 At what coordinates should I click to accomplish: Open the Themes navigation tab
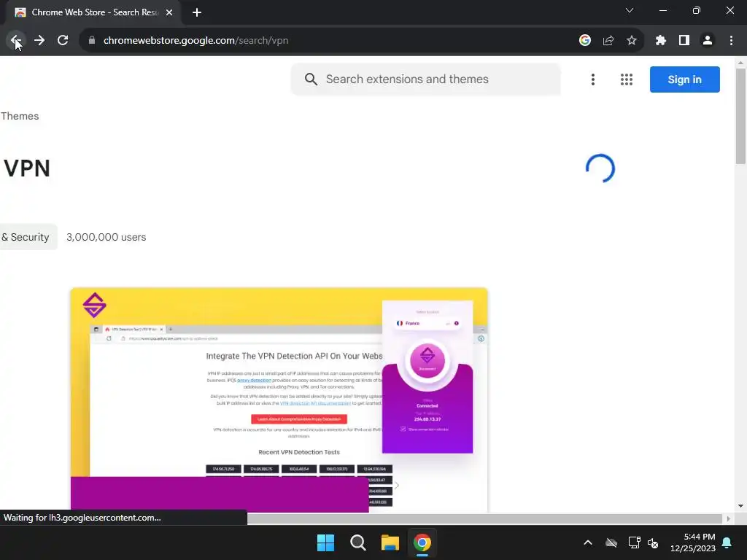pyautogui.click(x=20, y=116)
